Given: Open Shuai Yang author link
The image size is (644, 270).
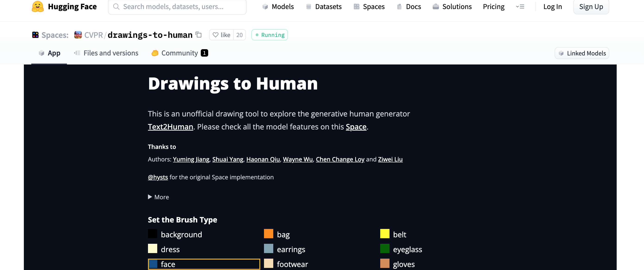Looking at the screenshot, I should tap(228, 159).
